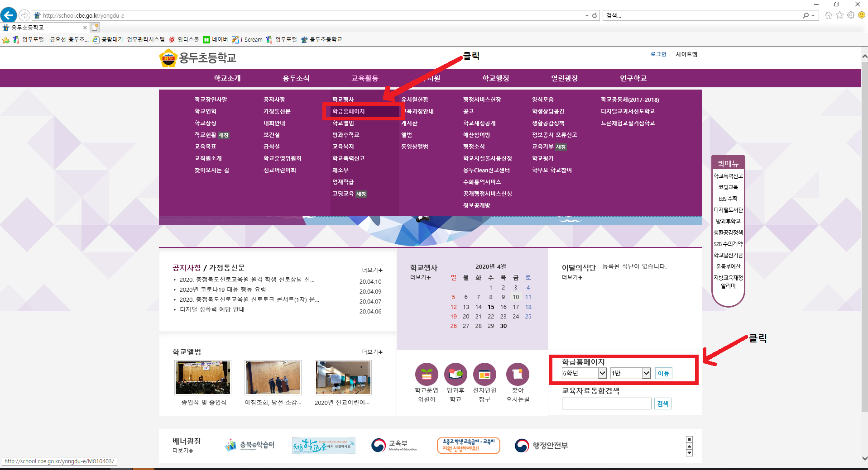
Task: Open 학교폭력신고 in quick menu
Action: (x=728, y=176)
